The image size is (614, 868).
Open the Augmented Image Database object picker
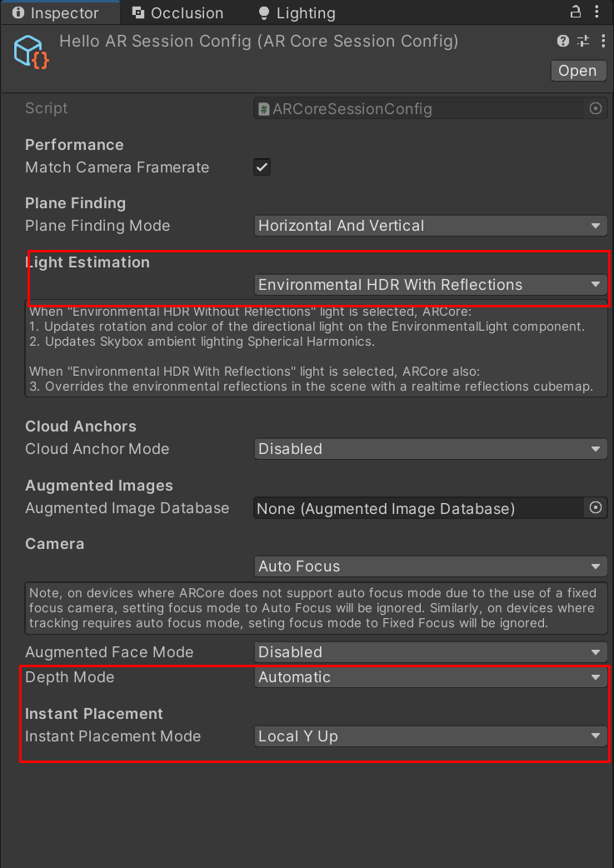pos(596,507)
